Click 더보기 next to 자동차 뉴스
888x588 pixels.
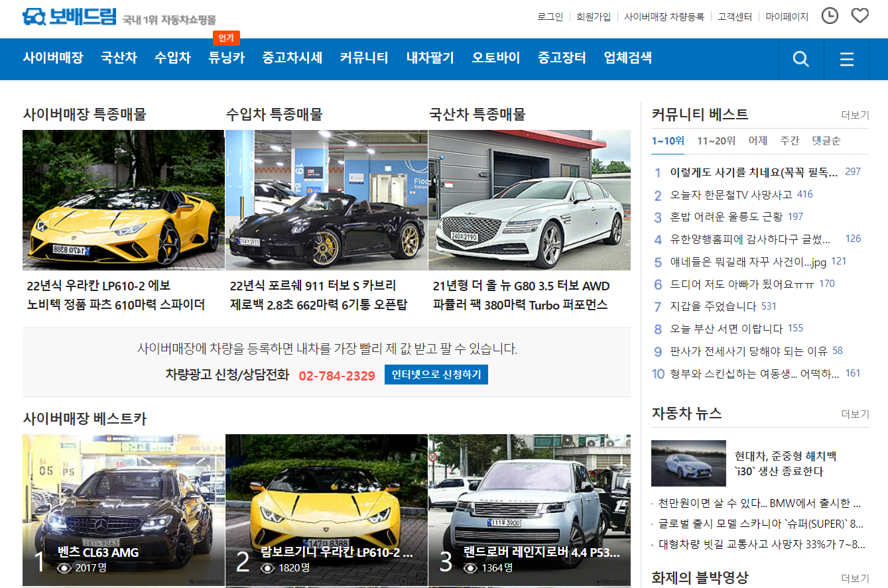(x=855, y=414)
